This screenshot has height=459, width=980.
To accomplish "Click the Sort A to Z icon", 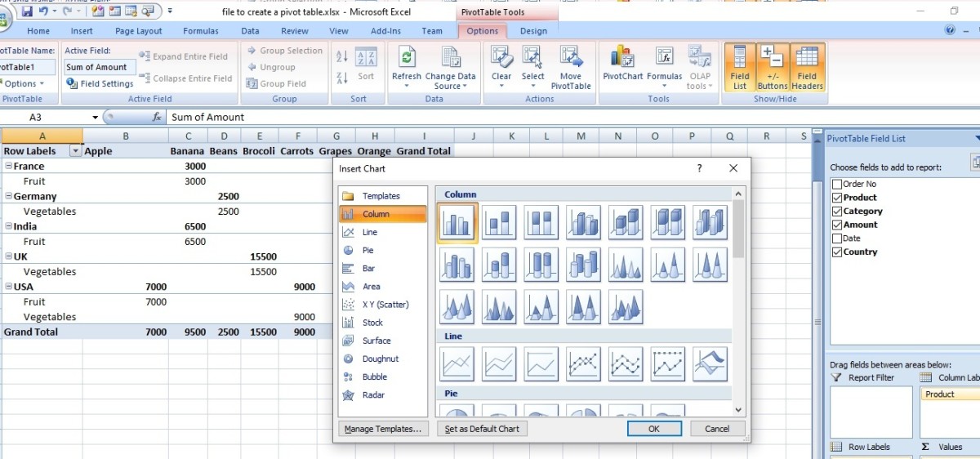I will pyautogui.click(x=342, y=57).
